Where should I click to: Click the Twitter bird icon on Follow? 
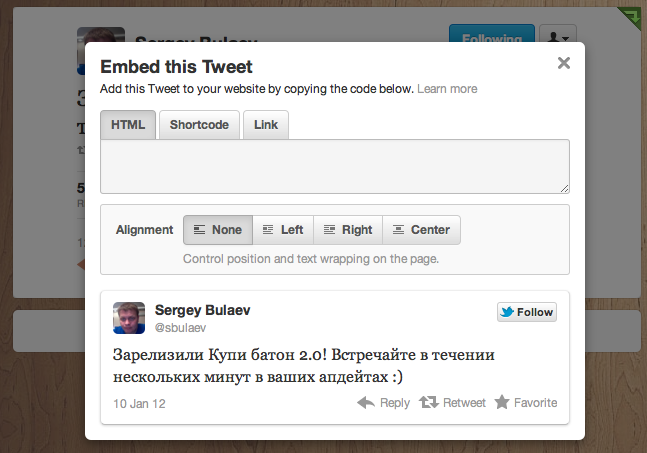507,312
